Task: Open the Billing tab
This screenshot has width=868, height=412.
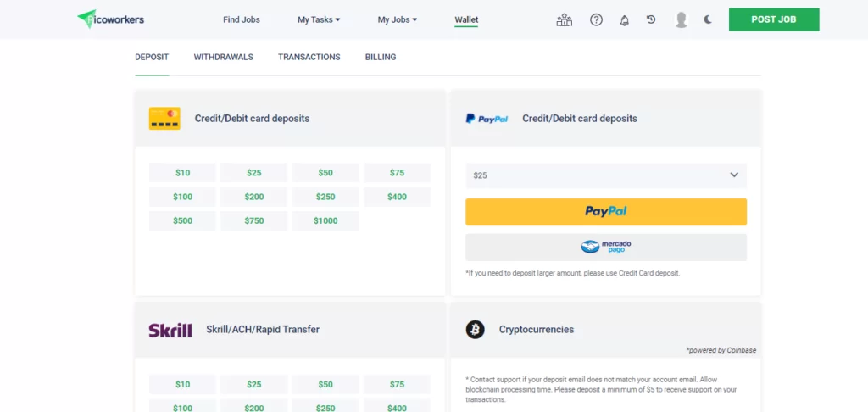Action: [x=381, y=57]
